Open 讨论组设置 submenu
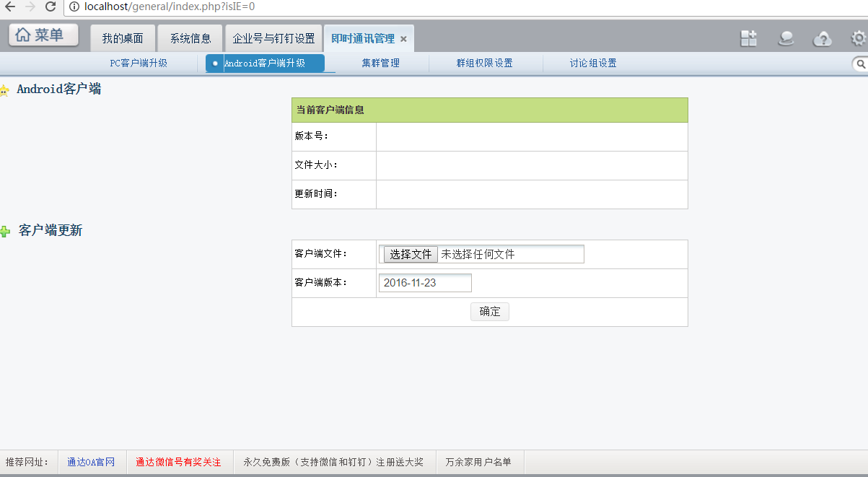 point(593,64)
